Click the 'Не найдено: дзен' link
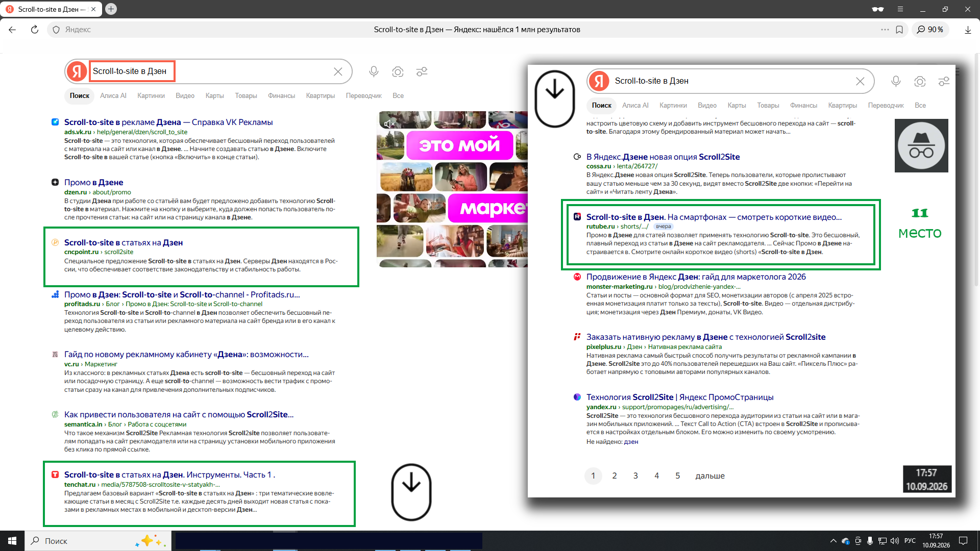 (x=631, y=442)
